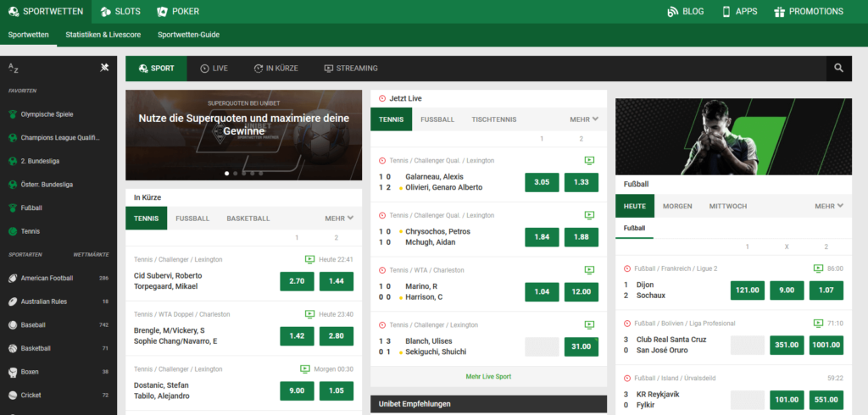Screen dimensions: 868x415
Task: Select odds 1001.00 for San José Oruro
Action: [x=826, y=345]
